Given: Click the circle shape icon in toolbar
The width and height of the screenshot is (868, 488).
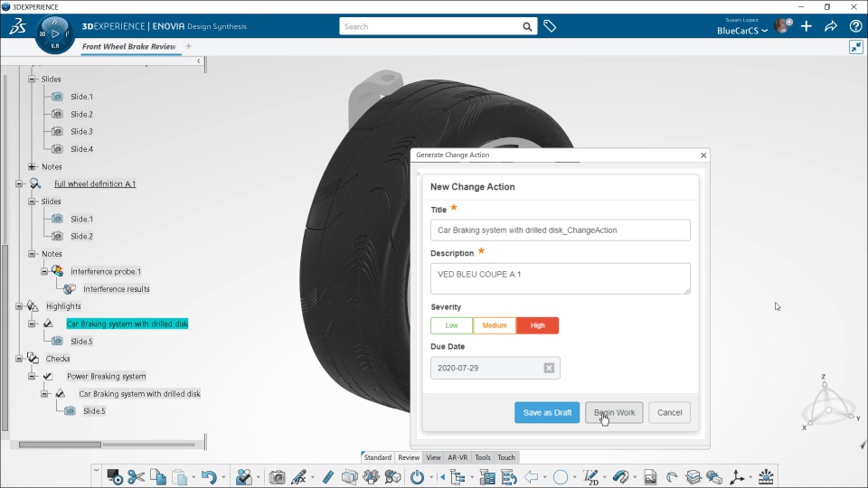Looking at the screenshot, I should (x=561, y=477).
